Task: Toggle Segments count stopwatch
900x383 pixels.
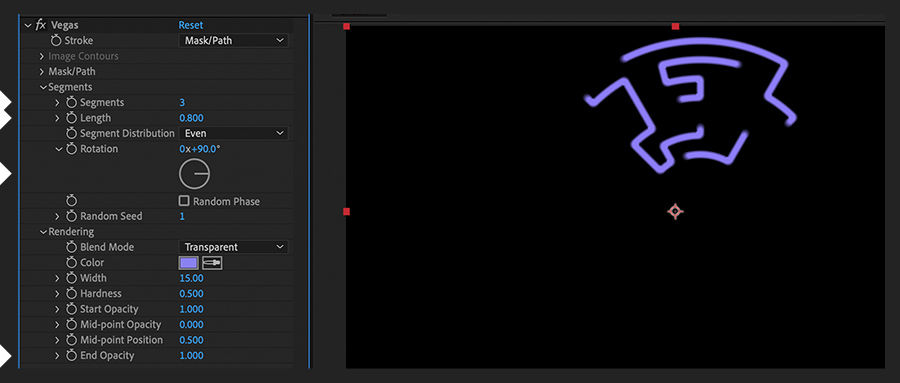Action: pos(71,102)
